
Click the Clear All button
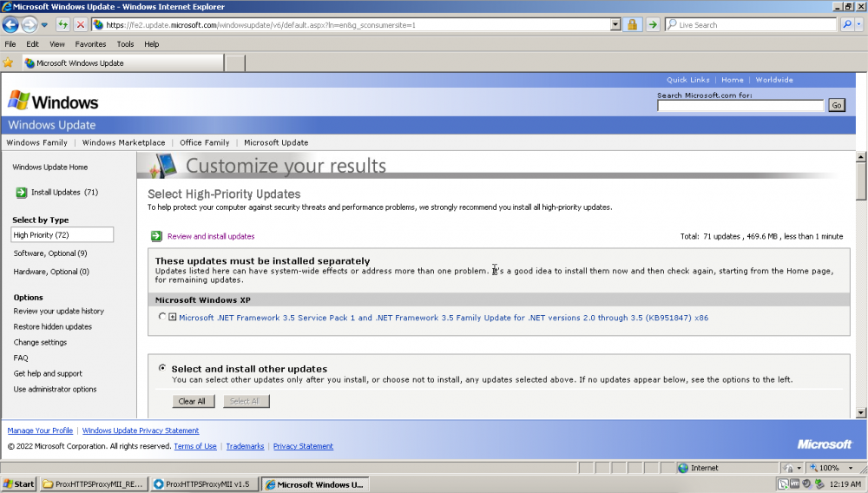pyautogui.click(x=192, y=401)
